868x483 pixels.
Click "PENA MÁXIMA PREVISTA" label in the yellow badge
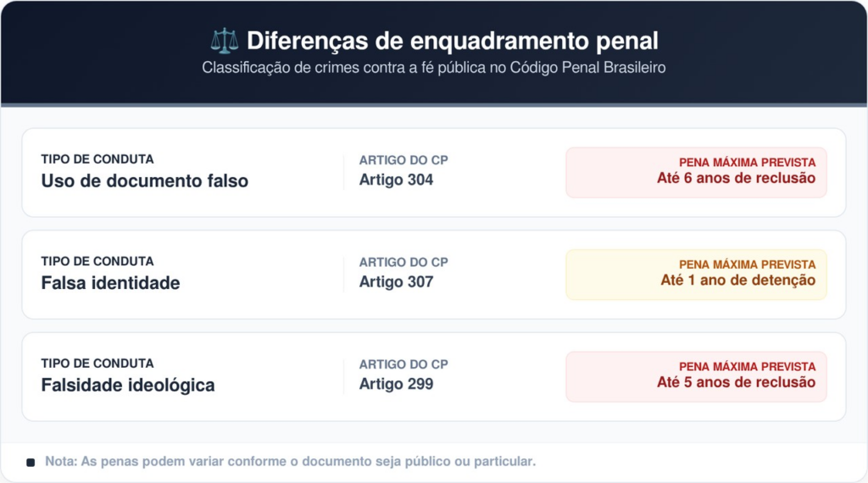[747, 264]
